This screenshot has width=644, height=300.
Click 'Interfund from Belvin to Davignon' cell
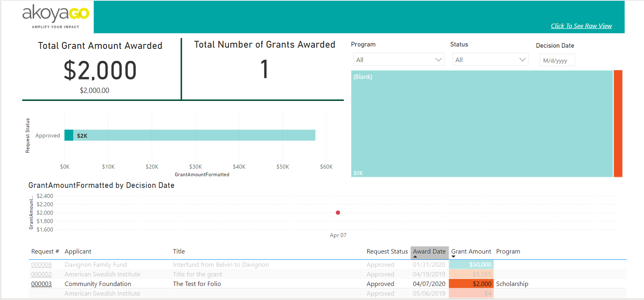click(x=221, y=265)
